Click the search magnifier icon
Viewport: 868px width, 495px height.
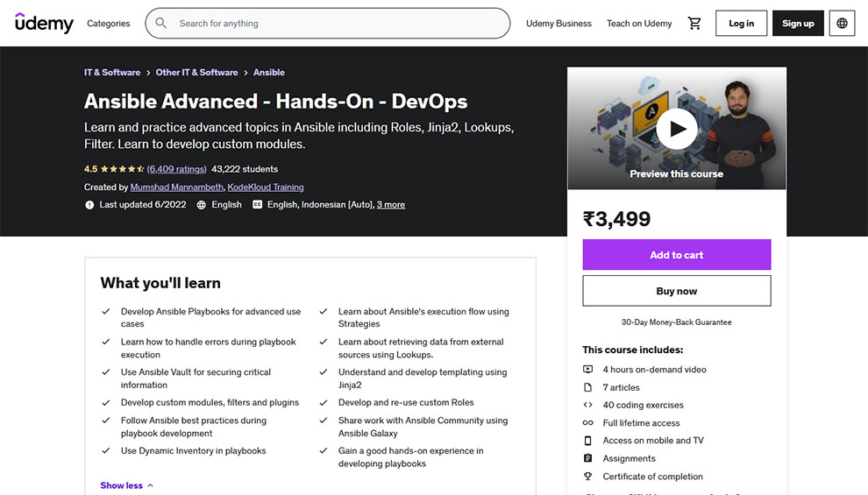161,24
